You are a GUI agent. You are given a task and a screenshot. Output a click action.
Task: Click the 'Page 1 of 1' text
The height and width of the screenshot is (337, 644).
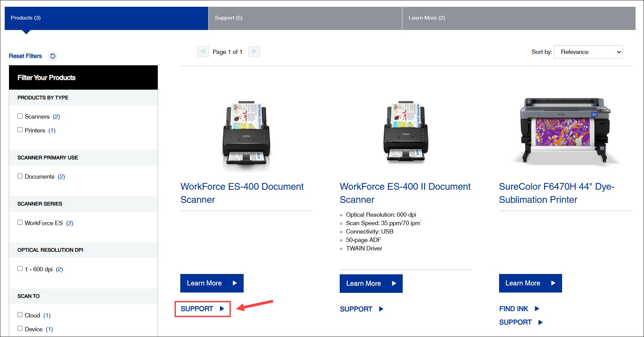(227, 52)
